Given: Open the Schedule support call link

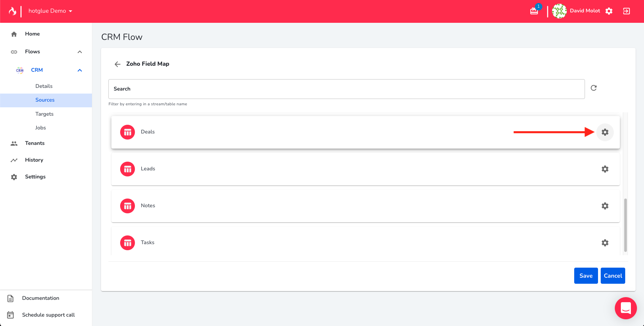Looking at the screenshot, I should [x=48, y=315].
